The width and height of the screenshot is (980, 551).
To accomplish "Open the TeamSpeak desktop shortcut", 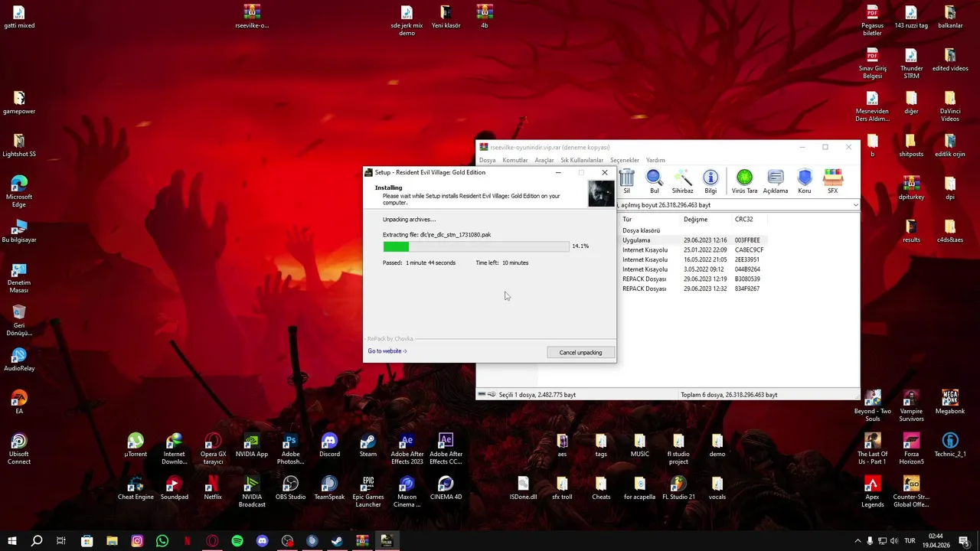I will pyautogui.click(x=329, y=489).
